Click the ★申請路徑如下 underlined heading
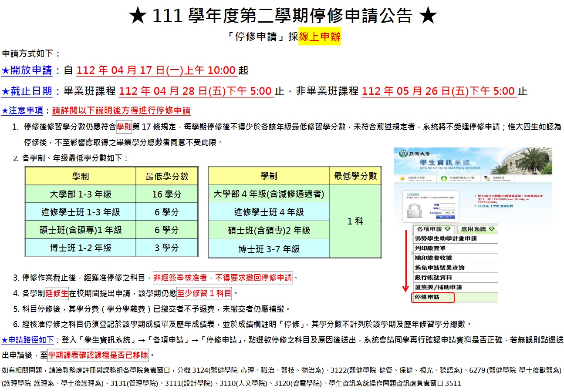 pyautogui.click(x=27, y=340)
